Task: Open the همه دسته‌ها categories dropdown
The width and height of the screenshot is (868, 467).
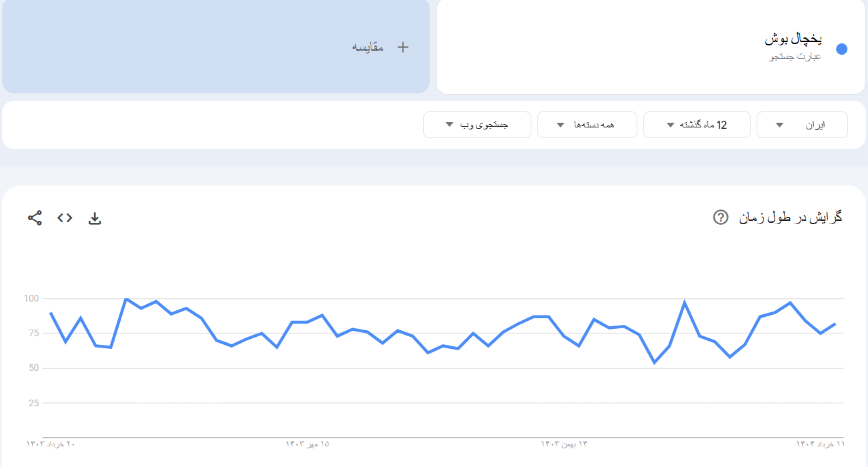Action: [x=587, y=125]
